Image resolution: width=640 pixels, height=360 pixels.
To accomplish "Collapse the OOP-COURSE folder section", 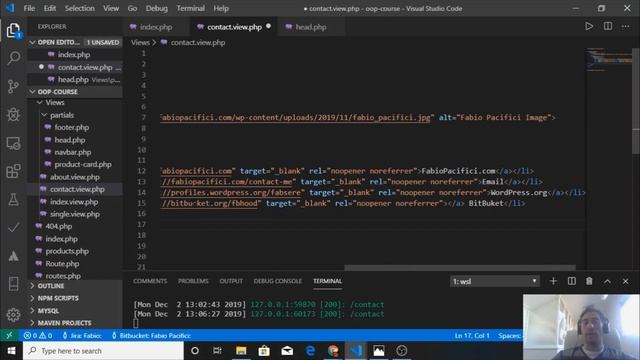I will coord(75,91).
